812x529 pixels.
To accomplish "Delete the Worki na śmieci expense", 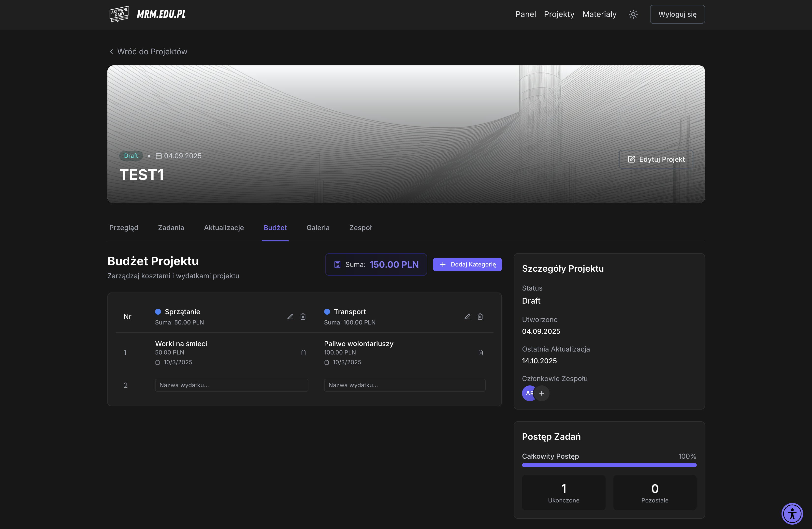I will pos(303,353).
